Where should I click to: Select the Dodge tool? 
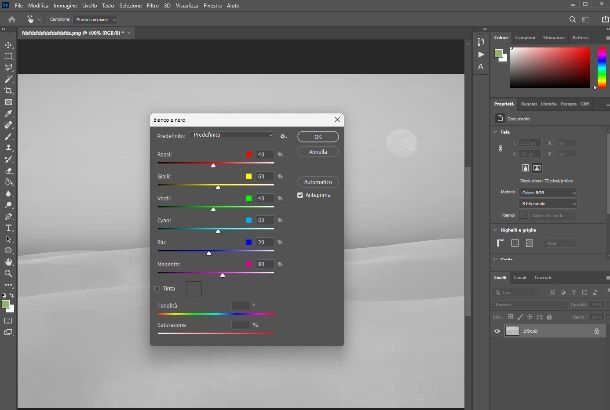tap(8, 205)
